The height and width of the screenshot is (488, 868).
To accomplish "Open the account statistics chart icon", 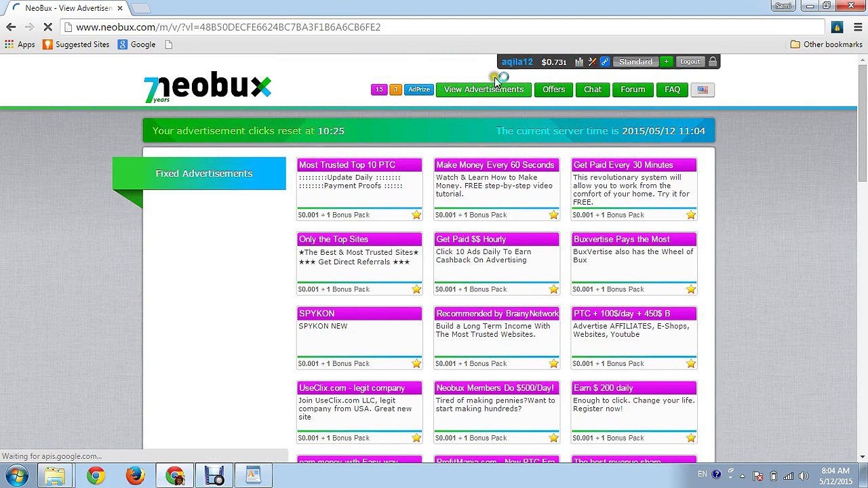I will point(579,62).
